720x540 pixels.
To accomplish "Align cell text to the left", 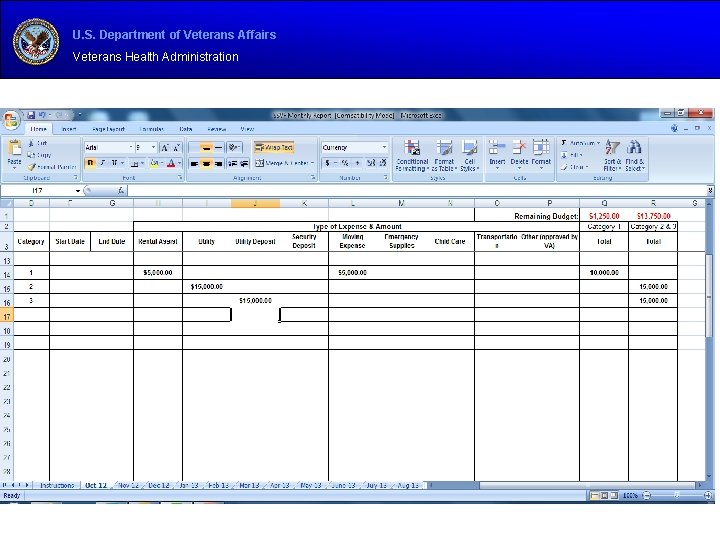I will click(194, 163).
